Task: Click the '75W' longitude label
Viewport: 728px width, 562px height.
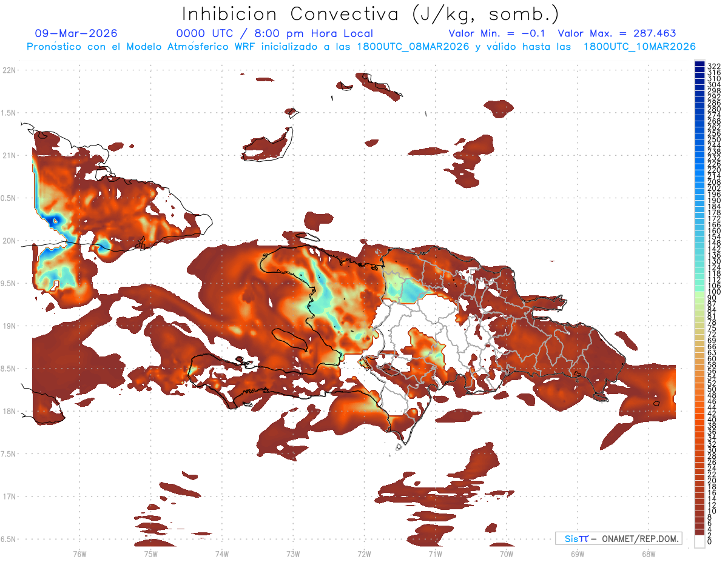Action: tap(150, 554)
